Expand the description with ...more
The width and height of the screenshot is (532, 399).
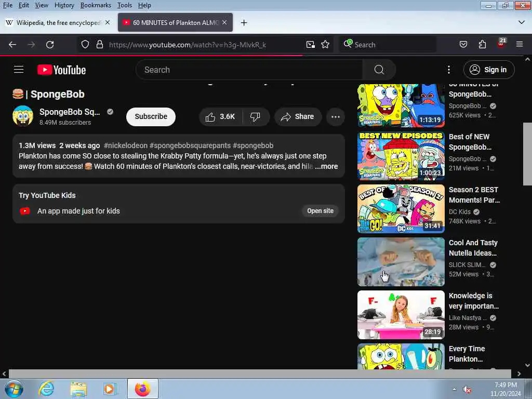click(326, 166)
